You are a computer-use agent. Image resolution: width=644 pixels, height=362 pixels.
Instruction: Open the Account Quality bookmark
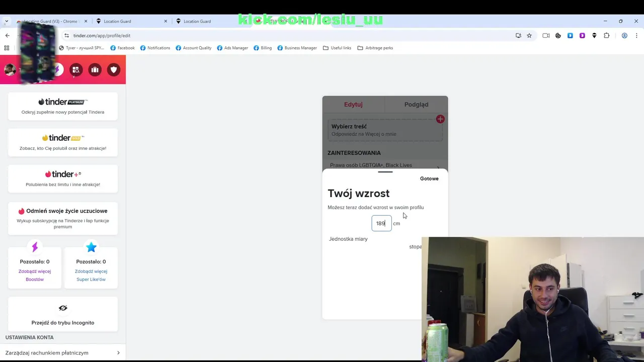click(x=194, y=48)
